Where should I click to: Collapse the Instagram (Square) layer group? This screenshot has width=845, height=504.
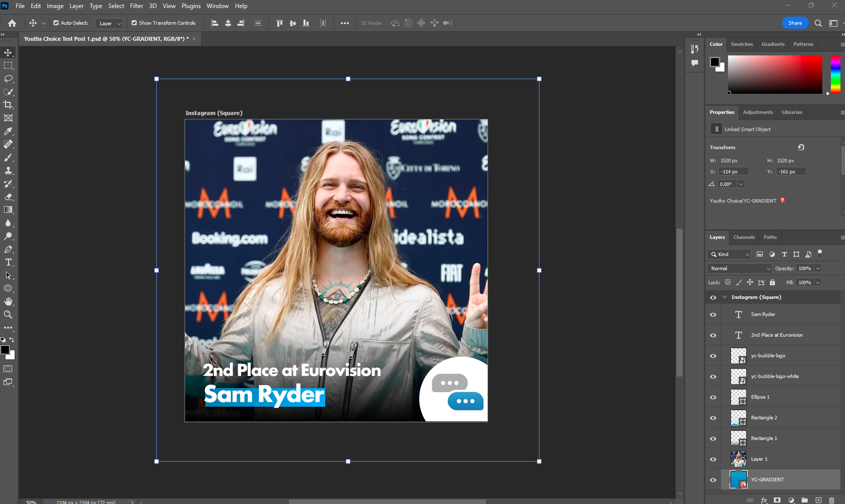pyautogui.click(x=725, y=297)
